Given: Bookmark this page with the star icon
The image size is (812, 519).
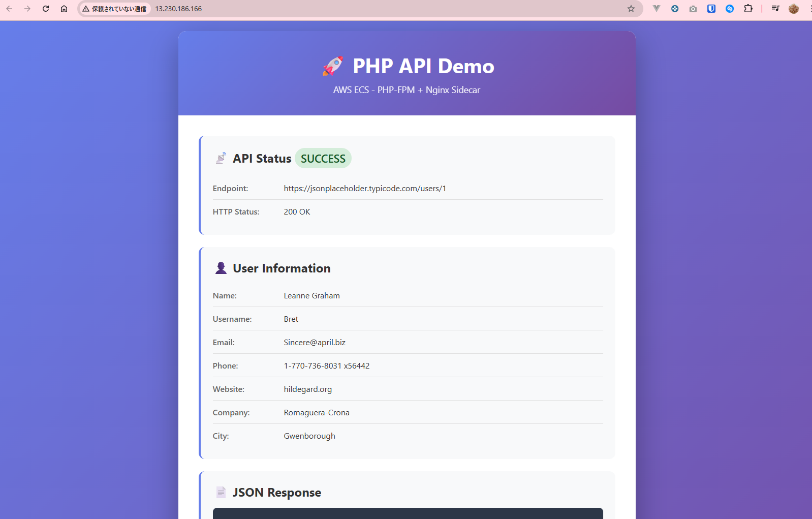Looking at the screenshot, I should pos(631,9).
